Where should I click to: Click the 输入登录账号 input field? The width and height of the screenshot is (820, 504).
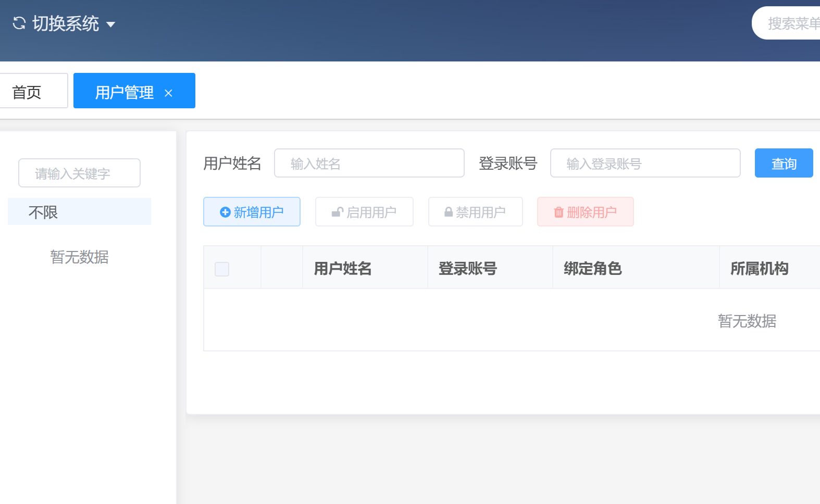tap(645, 163)
